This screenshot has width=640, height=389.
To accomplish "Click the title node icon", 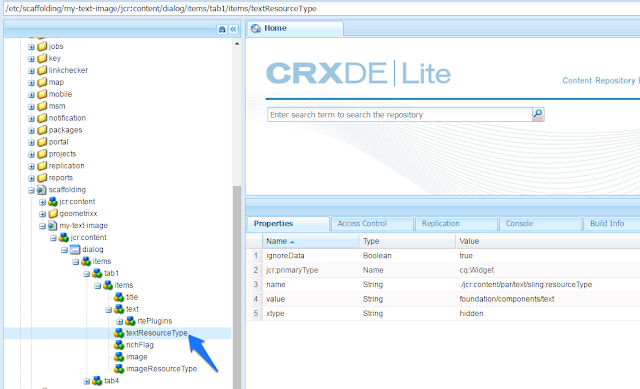I will pyautogui.click(x=119, y=297).
